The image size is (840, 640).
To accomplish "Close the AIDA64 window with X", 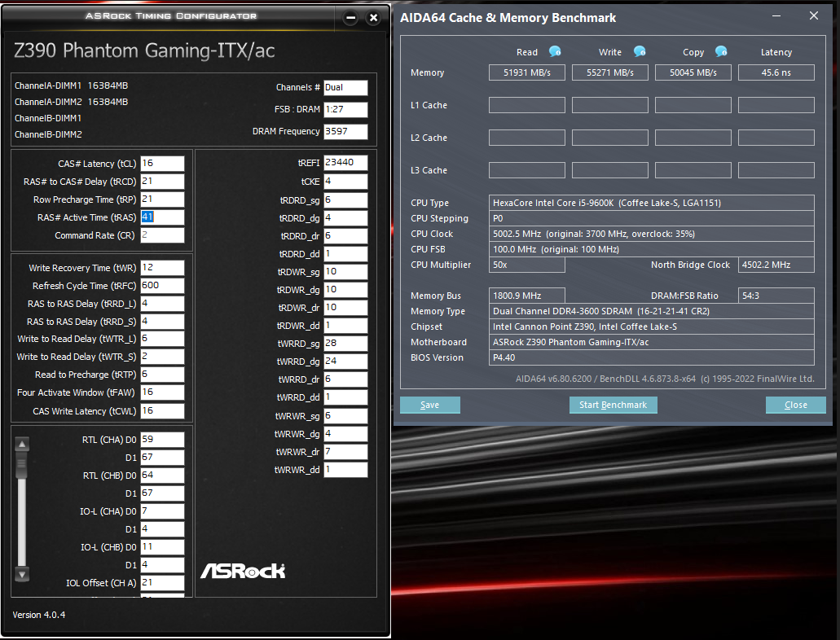I will tap(814, 16).
